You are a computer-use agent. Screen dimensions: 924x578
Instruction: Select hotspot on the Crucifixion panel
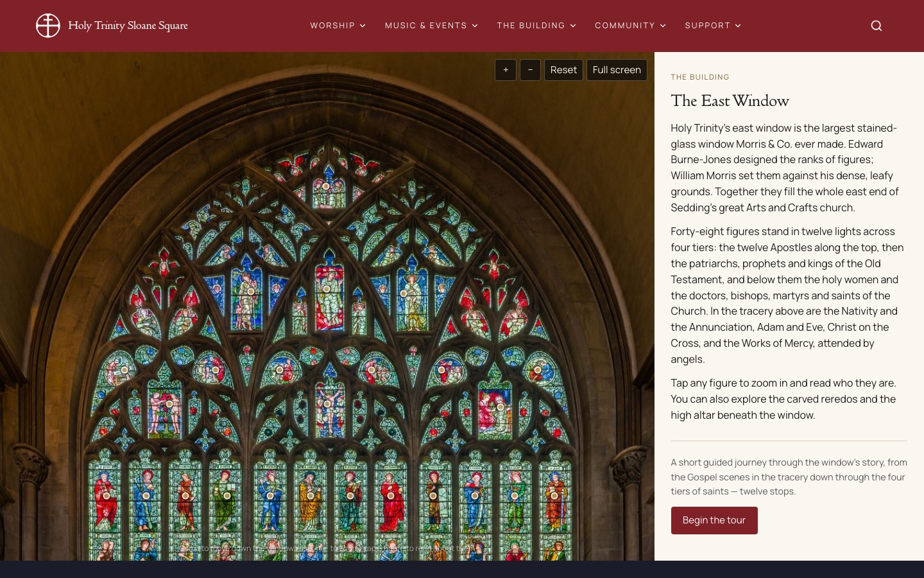pos(327,405)
